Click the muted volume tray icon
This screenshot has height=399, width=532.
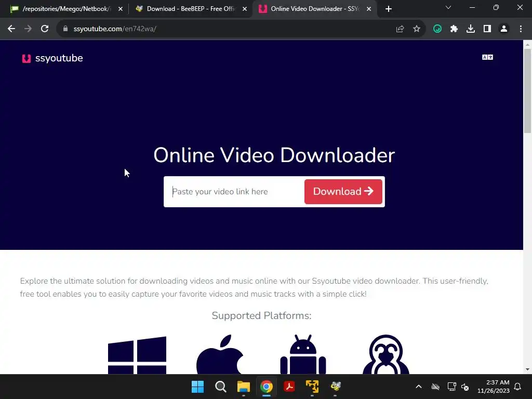[465, 387]
